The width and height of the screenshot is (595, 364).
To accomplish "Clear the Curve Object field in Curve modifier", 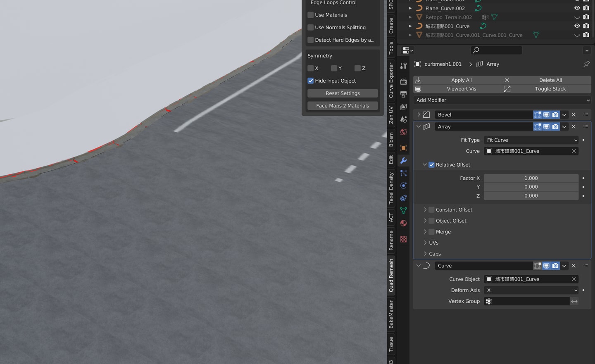I will tap(574, 279).
